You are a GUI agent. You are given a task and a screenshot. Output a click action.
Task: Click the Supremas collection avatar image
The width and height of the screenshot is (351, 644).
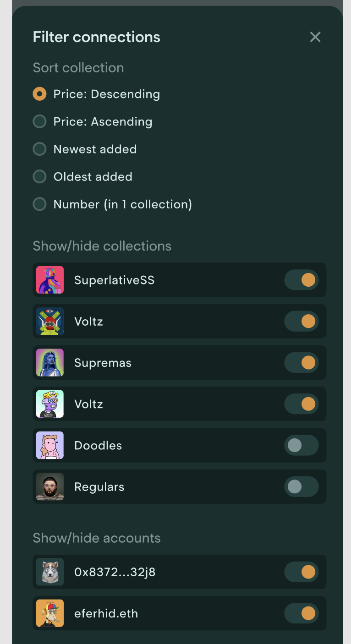tap(49, 362)
